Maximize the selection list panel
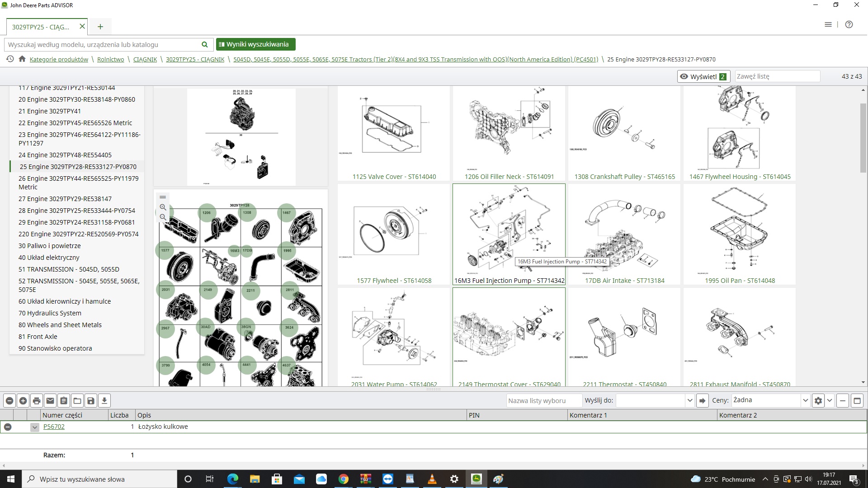This screenshot has width=868, height=488. pyautogui.click(x=857, y=400)
